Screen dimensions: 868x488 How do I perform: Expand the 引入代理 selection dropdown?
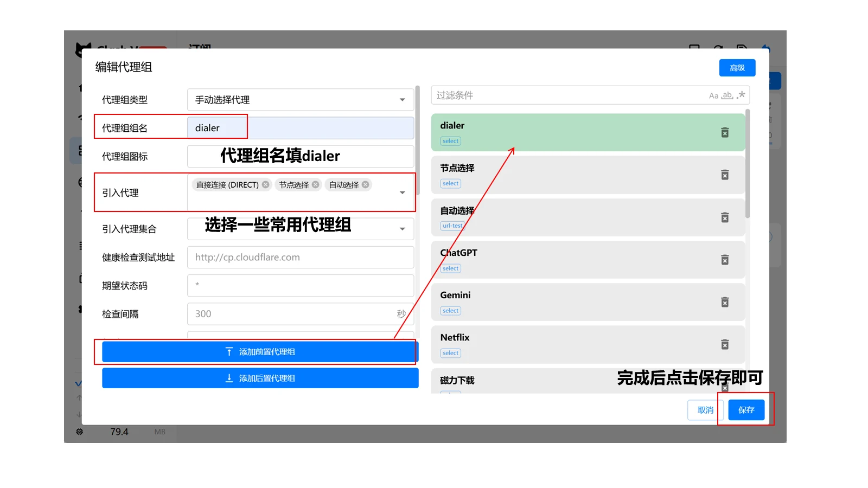tap(402, 192)
